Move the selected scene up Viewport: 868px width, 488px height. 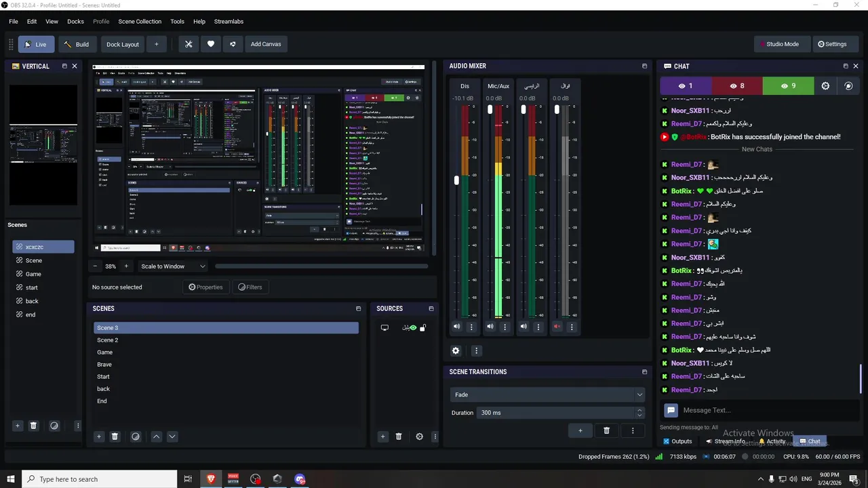[x=156, y=436]
